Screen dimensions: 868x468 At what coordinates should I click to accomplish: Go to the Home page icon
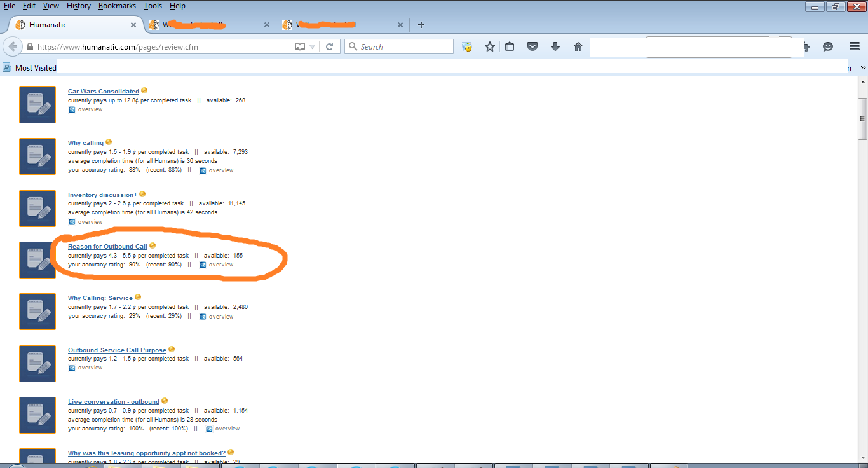click(x=578, y=46)
